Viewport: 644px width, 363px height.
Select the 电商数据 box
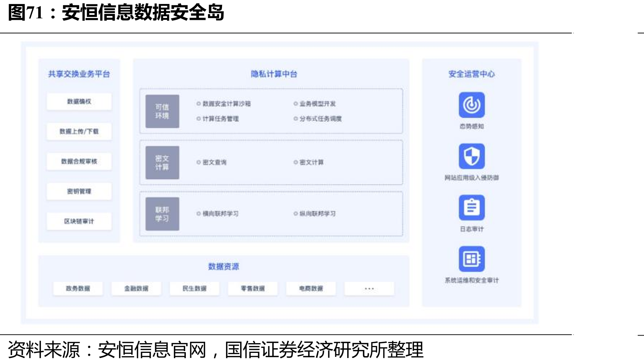click(x=311, y=289)
